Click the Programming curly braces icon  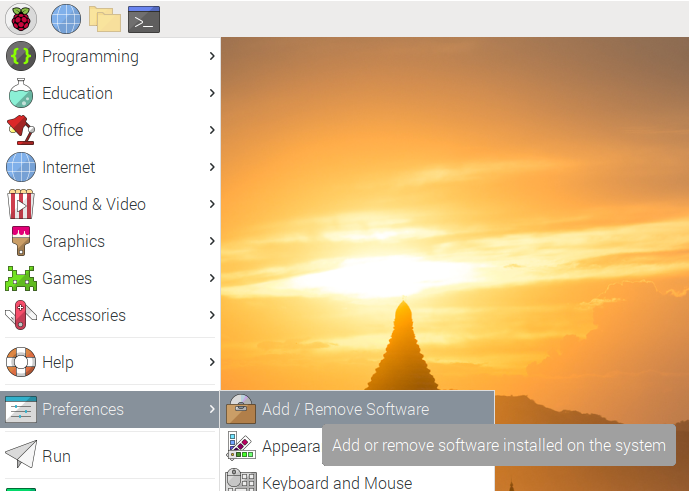pyautogui.click(x=21, y=57)
